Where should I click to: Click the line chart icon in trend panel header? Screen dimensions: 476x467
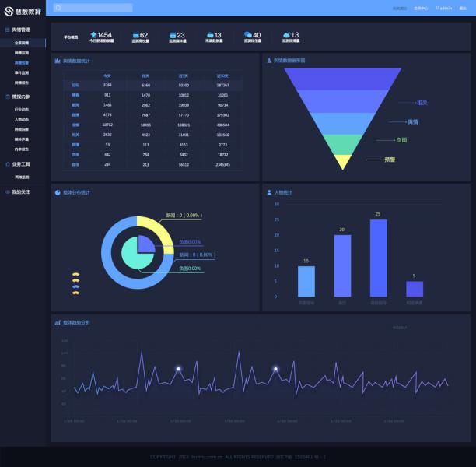58,321
